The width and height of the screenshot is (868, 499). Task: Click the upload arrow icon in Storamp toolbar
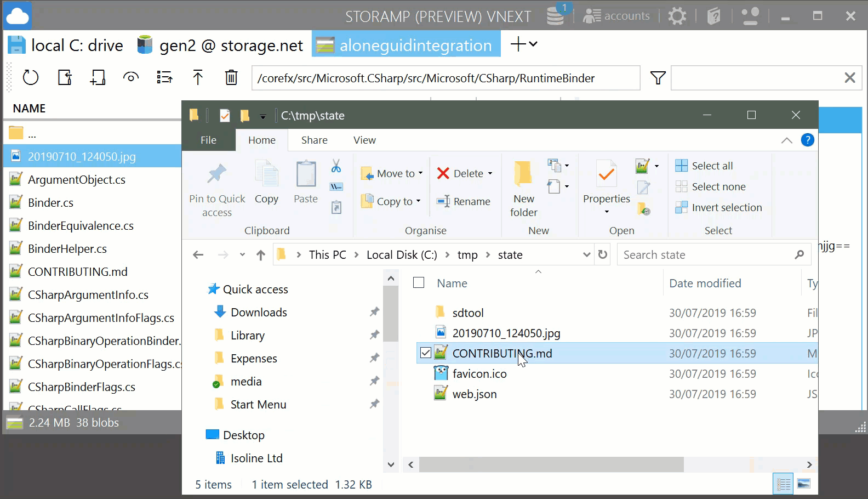click(x=198, y=78)
